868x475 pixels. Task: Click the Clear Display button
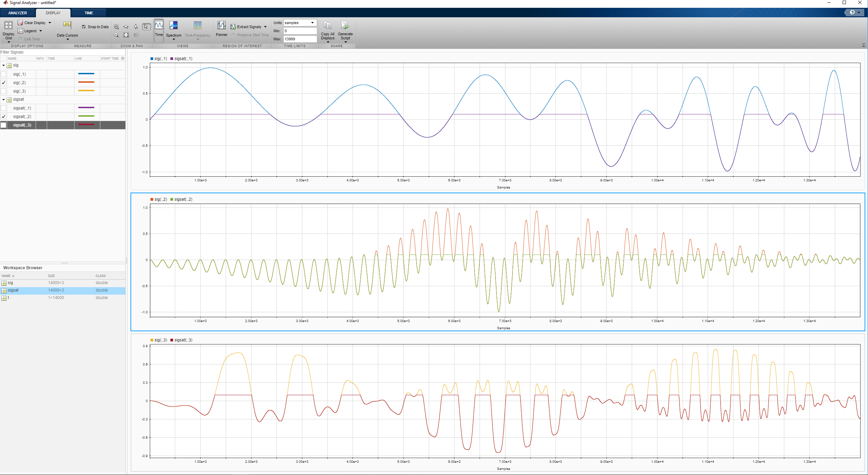click(x=32, y=23)
